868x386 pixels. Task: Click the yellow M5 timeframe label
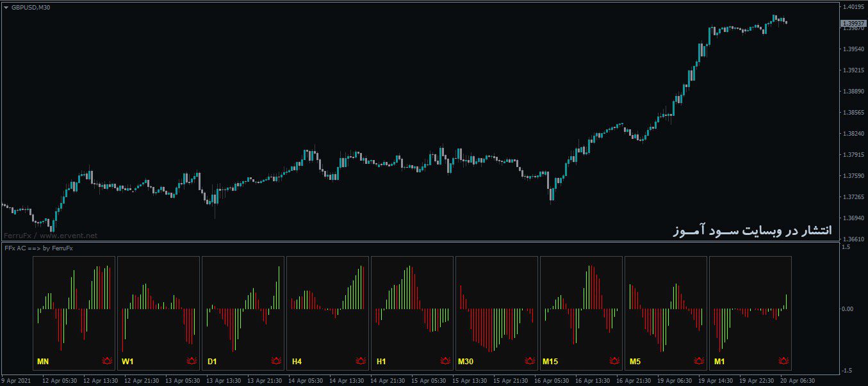[635, 362]
